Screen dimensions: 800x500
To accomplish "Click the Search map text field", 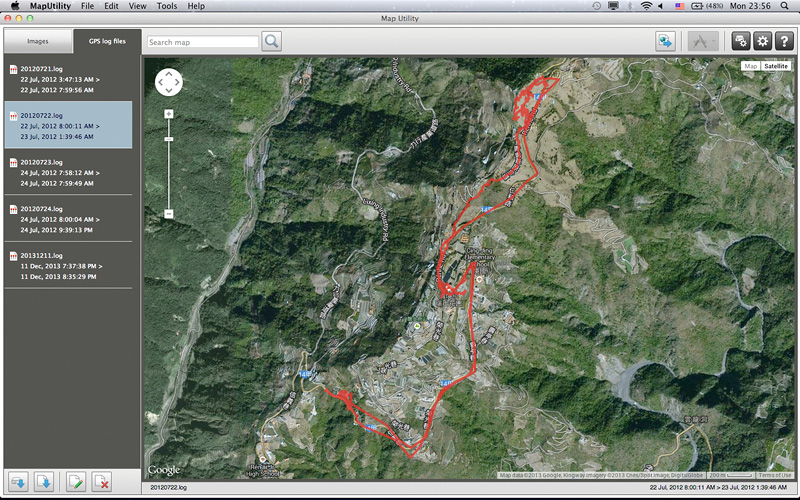I will click(203, 42).
